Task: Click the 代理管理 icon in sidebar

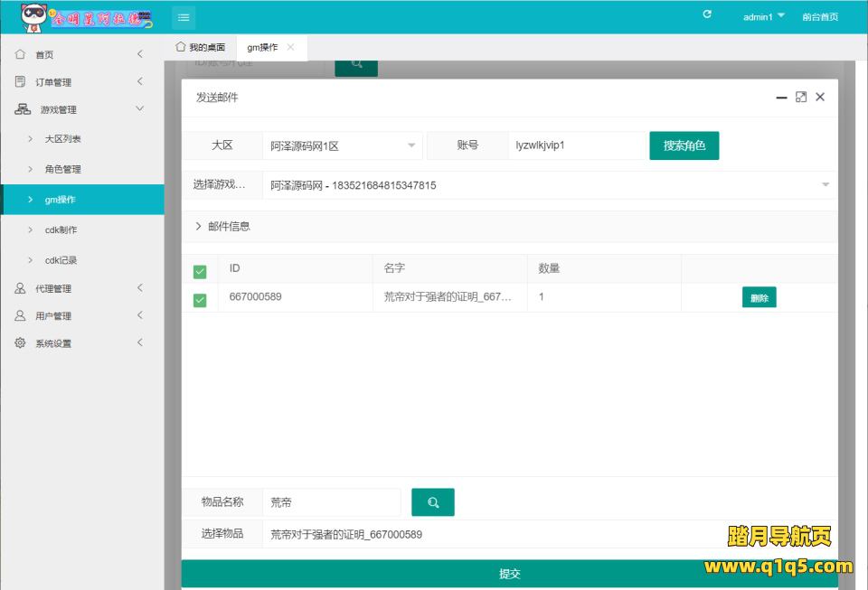Action: point(18,288)
